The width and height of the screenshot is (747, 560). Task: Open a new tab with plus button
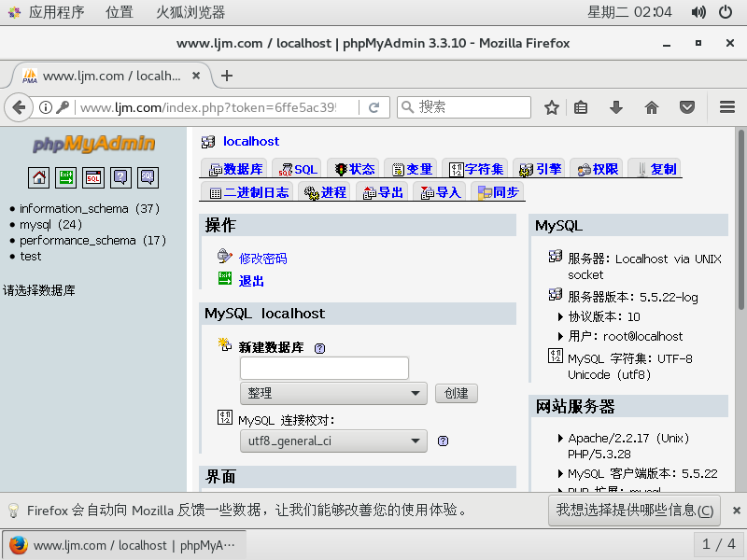tap(227, 76)
